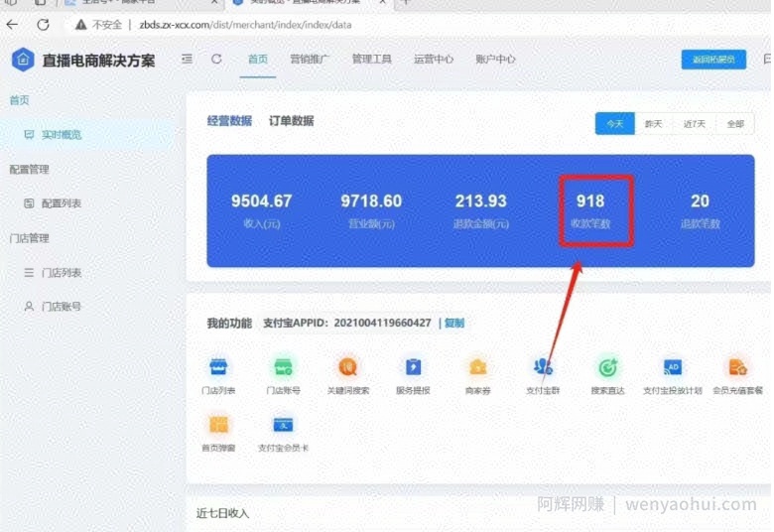The height and width of the screenshot is (532, 774).
Task: Click the 配置列表 sidebar icon
Action: point(29,203)
